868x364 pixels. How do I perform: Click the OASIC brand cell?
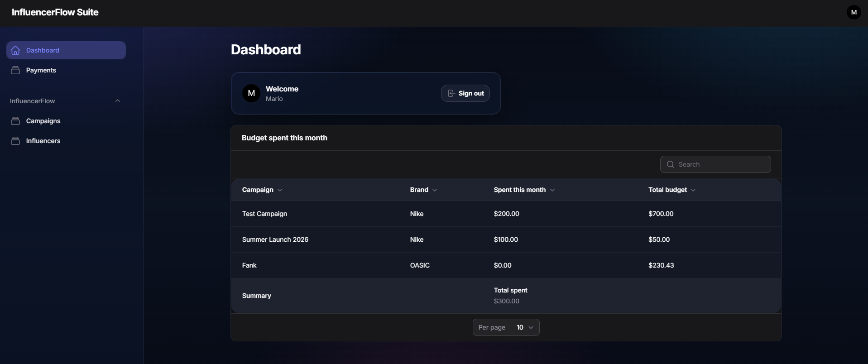(420, 265)
